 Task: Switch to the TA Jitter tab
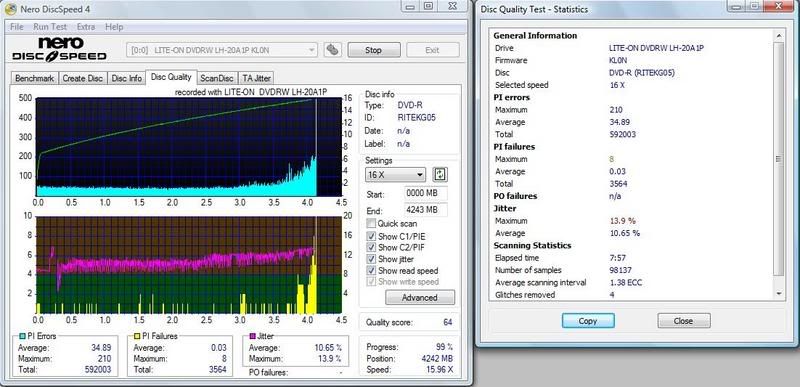click(x=256, y=78)
